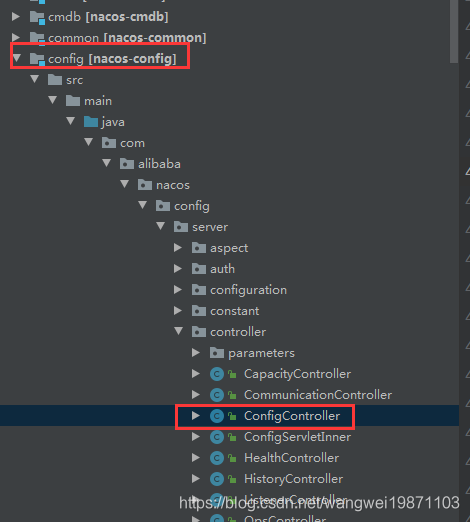This screenshot has height=522, width=470.
Task: Select the parameters package row
Action: [229, 353]
